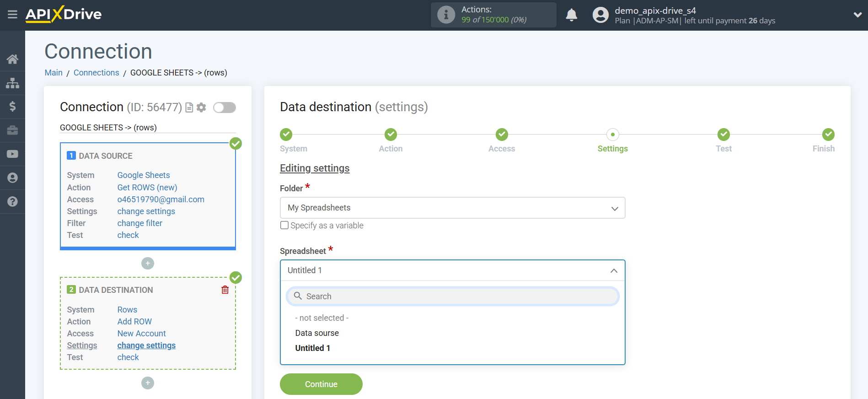Open the hamburger menu

coord(12,15)
